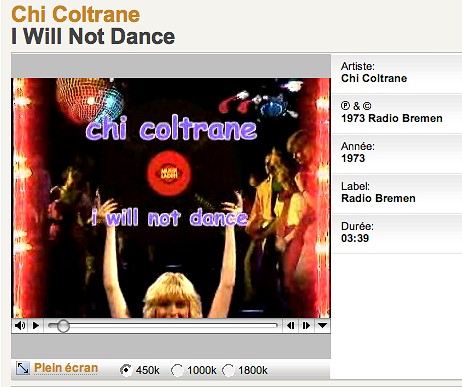Viewport: 462px width, 387px height.
Task: Switch to 1800k quality option
Action: (228, 370)
